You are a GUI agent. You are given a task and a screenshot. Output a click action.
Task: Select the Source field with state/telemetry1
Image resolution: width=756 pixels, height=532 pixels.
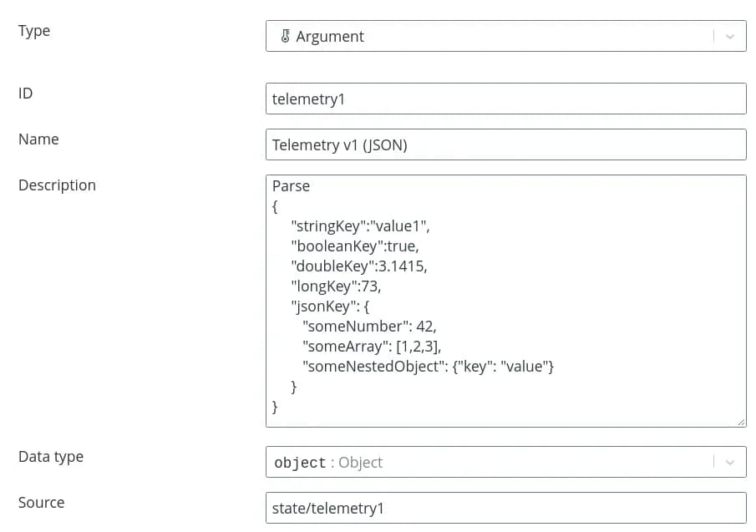click(505, 508)
